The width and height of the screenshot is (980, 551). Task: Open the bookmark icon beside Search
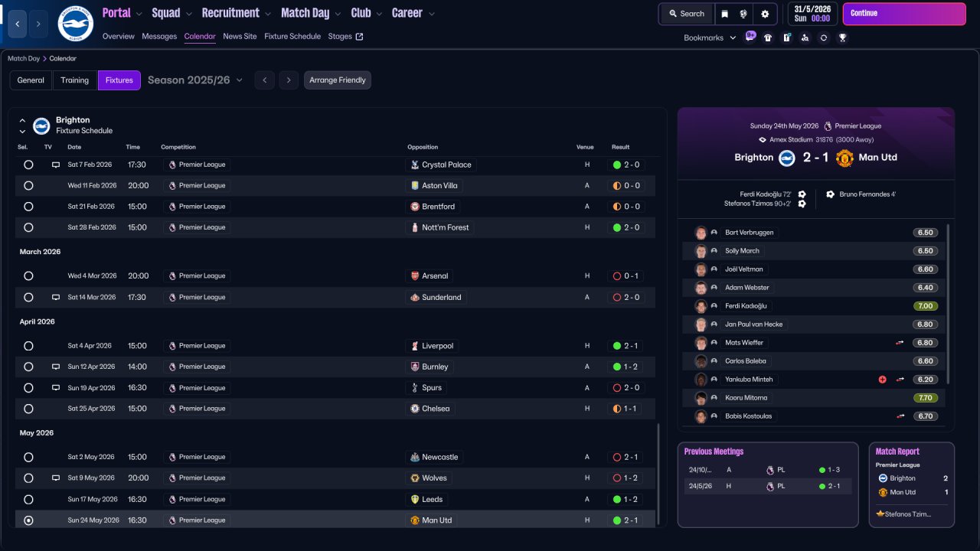tap(725, 14)
